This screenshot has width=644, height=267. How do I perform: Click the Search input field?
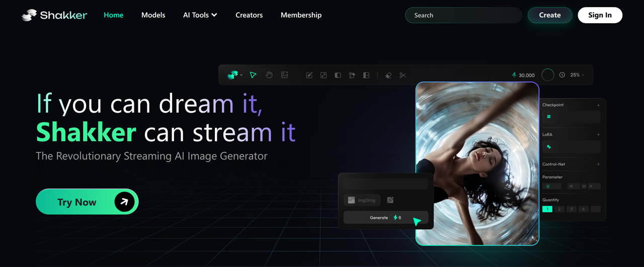click(463, 15)
